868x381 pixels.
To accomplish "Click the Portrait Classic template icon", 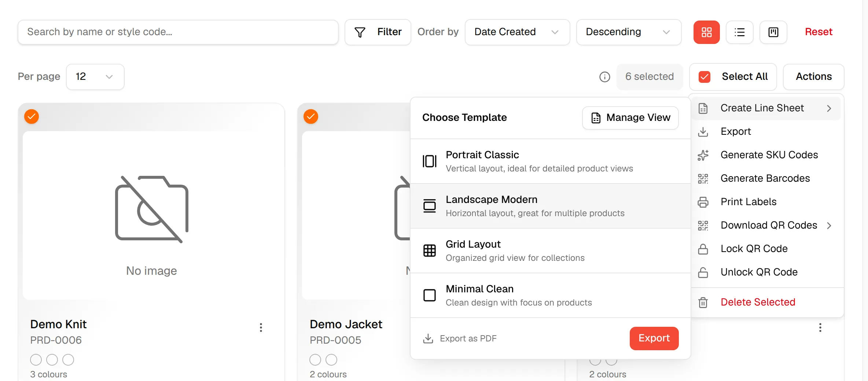I will click(x=430, y=161).
